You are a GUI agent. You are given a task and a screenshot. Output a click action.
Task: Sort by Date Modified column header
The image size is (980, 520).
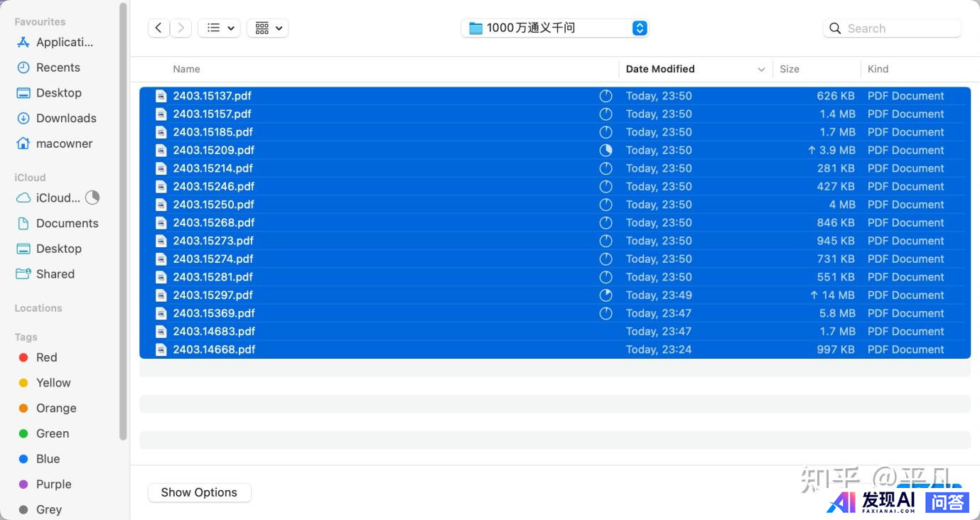point(660,69)
